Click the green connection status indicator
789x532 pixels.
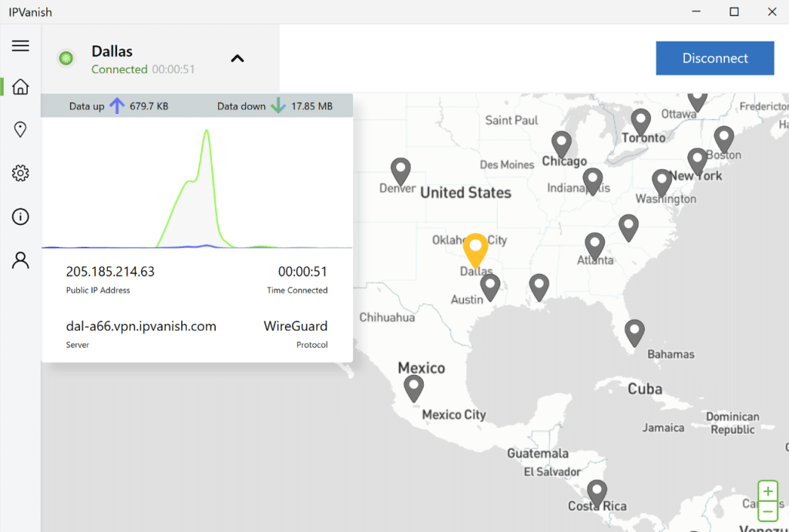(x=66, y=59)
